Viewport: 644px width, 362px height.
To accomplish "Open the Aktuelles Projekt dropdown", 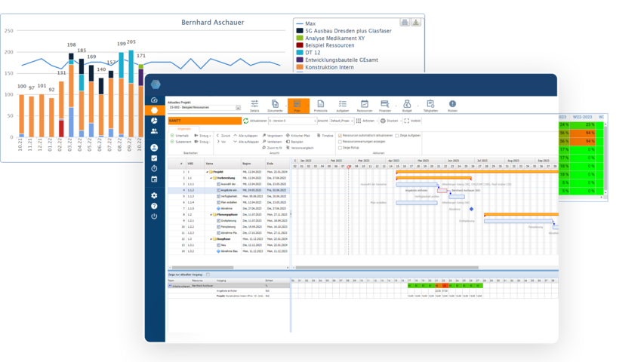I will pyautogui.click(x=238, y=109).
